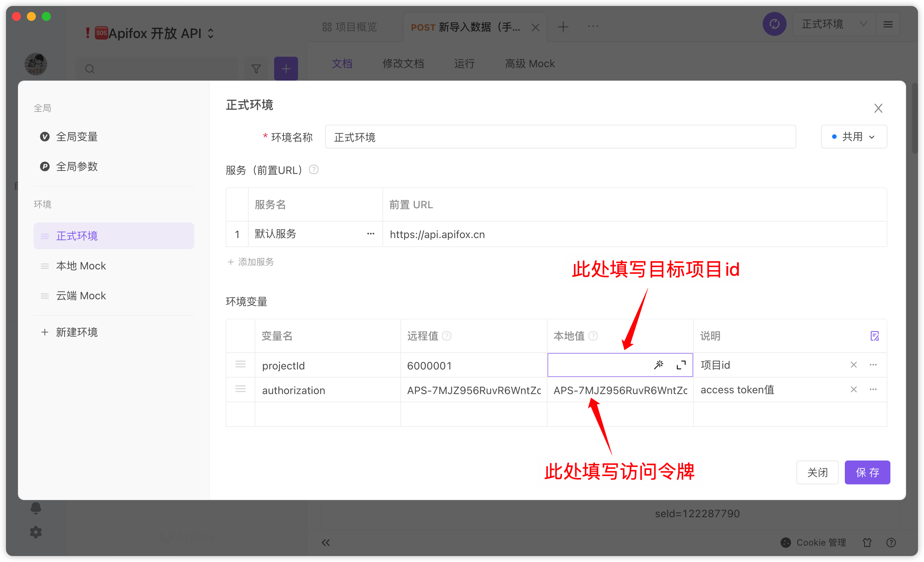Add a new tab with plus icon
Image resolution: width=924 pixels, height=562 pixels.
(x=563, y=26)
